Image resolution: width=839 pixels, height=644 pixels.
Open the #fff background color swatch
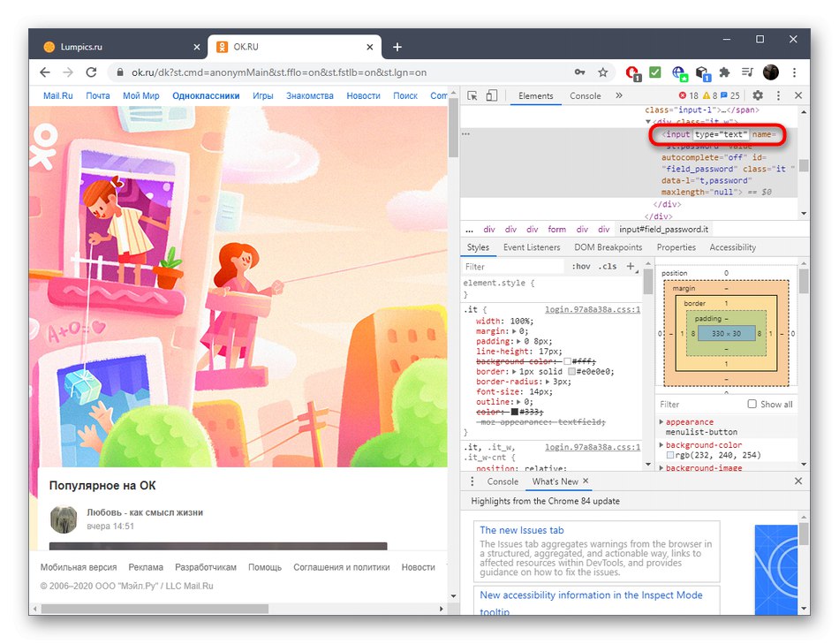pyautogui.click(x=567, y=362)
